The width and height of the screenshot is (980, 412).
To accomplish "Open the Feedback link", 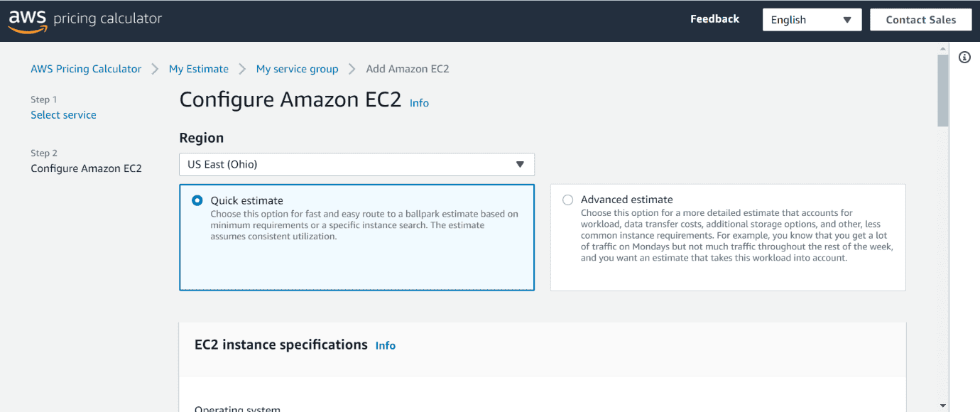I will click(x=714, y=19).
